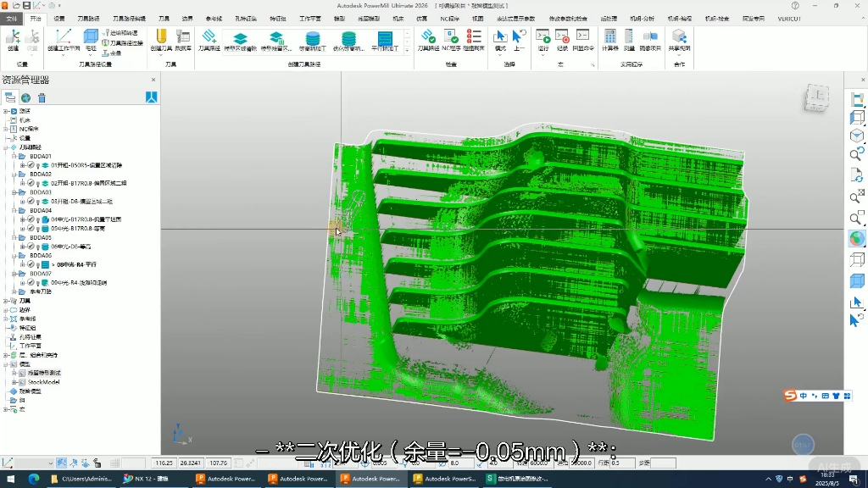Image resolution: width=868 pixels, height=488 pixels.
Task: Expand the 参考刀路 folder node
Action: click(x=14, y=291)
